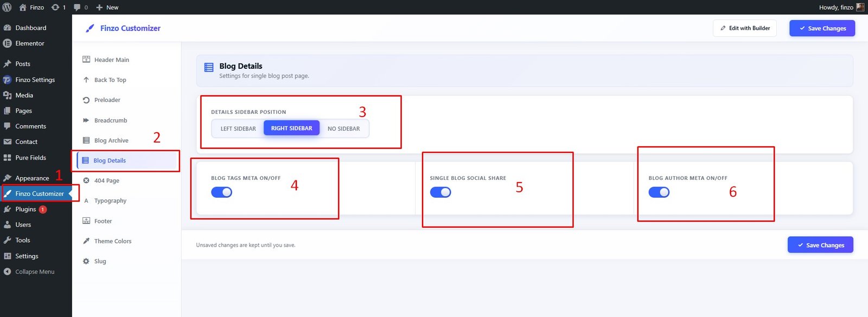Select the Right Sidebar option
The image size is (868, 317).
(x=292, y=128)
